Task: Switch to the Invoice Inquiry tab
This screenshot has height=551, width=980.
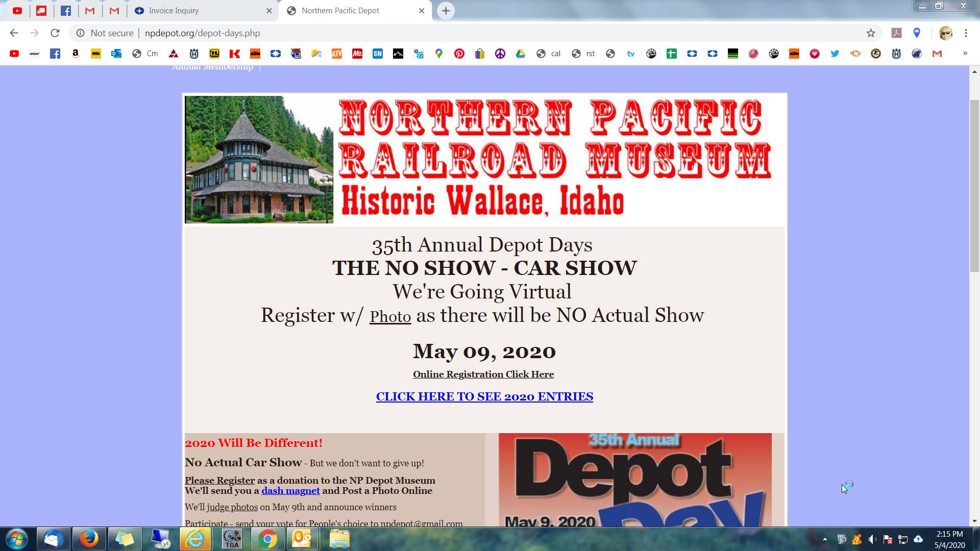Action: coord(203,11)
